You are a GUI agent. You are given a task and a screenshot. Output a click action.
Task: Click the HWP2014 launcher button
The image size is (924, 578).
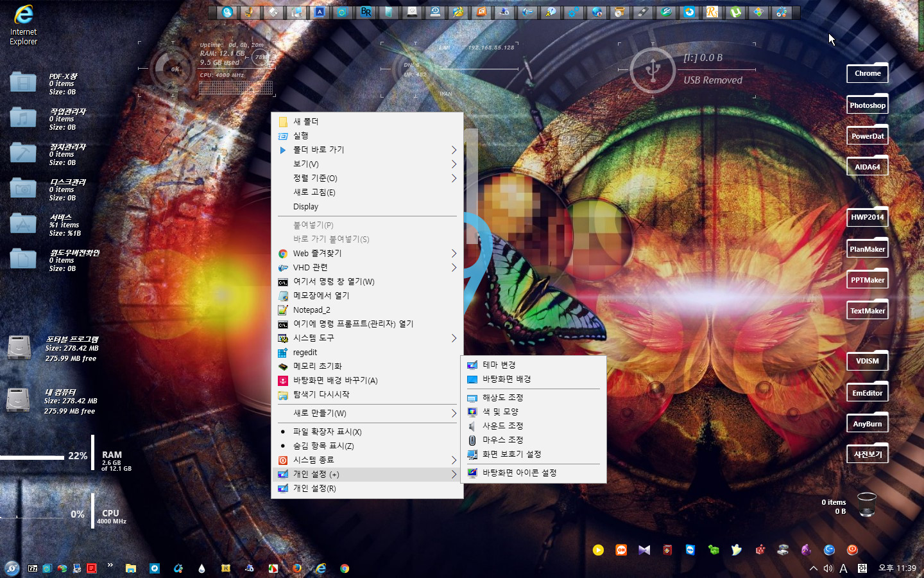pyautogui.click(x=868, y=217)
